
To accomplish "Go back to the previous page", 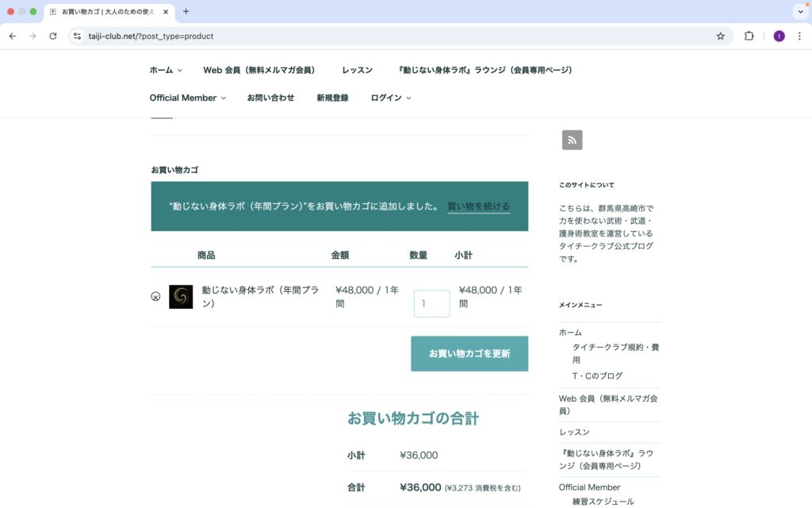I will 13,36.
